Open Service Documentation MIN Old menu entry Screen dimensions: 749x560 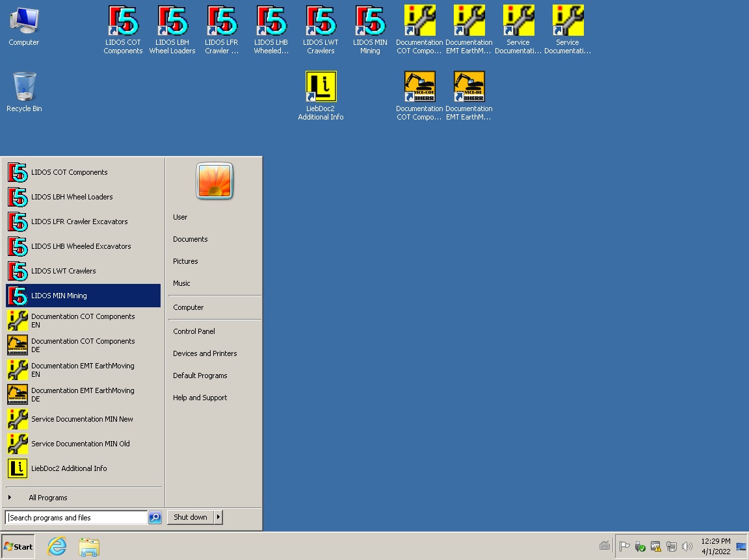pyautogui.click(x=83, y=444)
